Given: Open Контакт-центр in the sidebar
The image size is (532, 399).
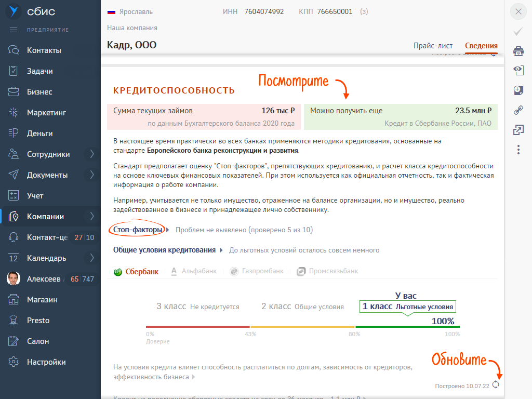Looking at the screenshot, I should (47, 237).
